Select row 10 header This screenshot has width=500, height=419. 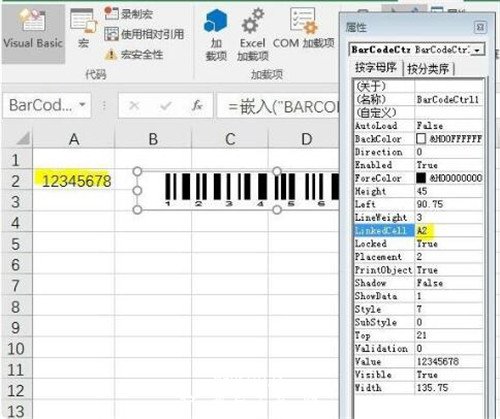16,349
